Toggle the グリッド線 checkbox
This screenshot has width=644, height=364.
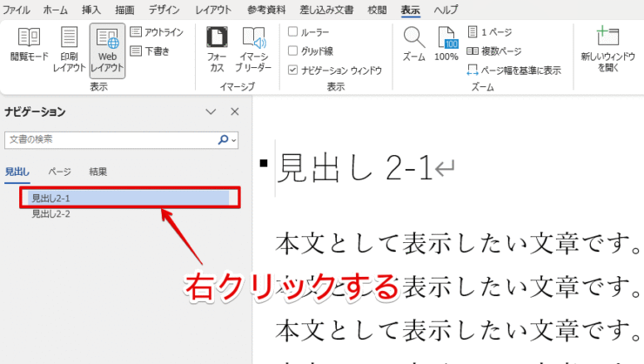tap(292, 51)
